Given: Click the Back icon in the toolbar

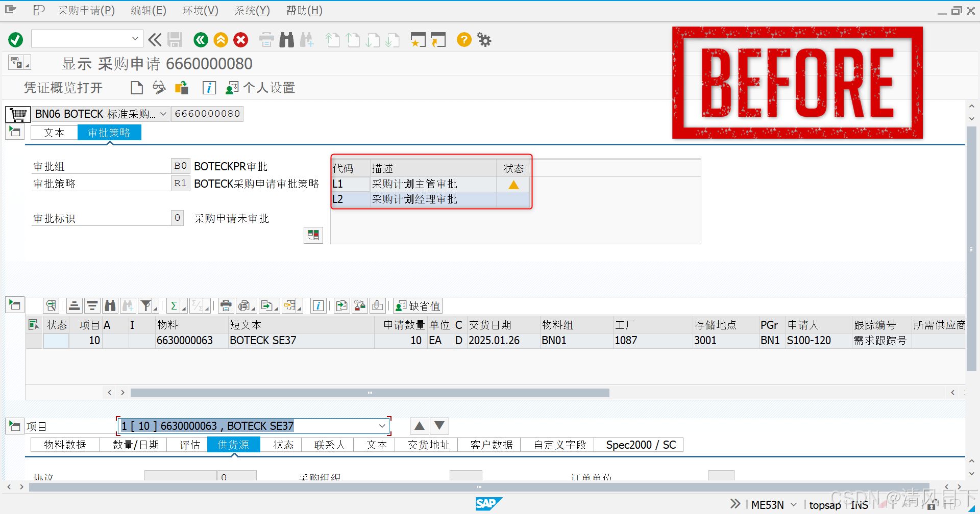Looking at the screenshot, I should tap(201, 40).
